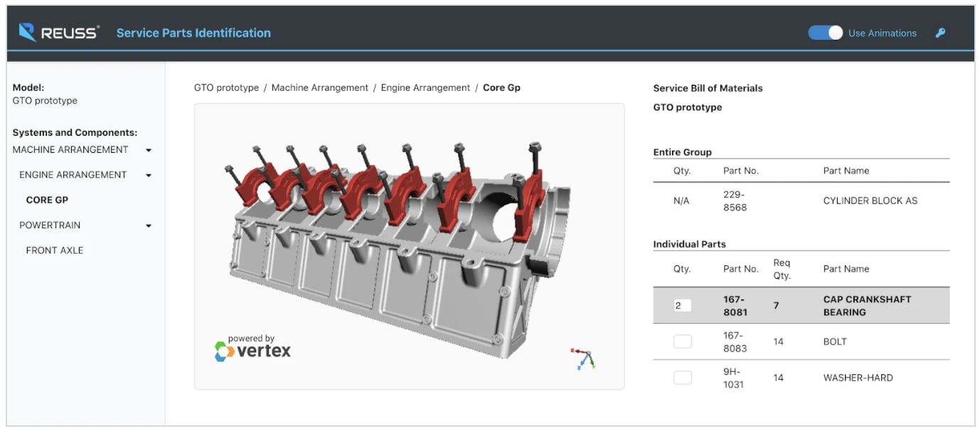Collapse the ENGINE ARRANGEMENT section
The image size is (980, 431).
point(148,175)
